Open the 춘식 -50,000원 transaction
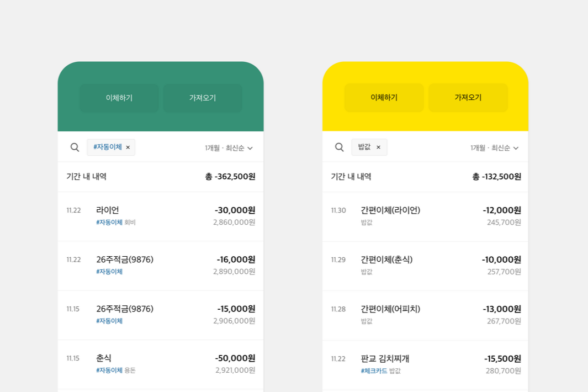Screen dimensions: 588x392 161,364
